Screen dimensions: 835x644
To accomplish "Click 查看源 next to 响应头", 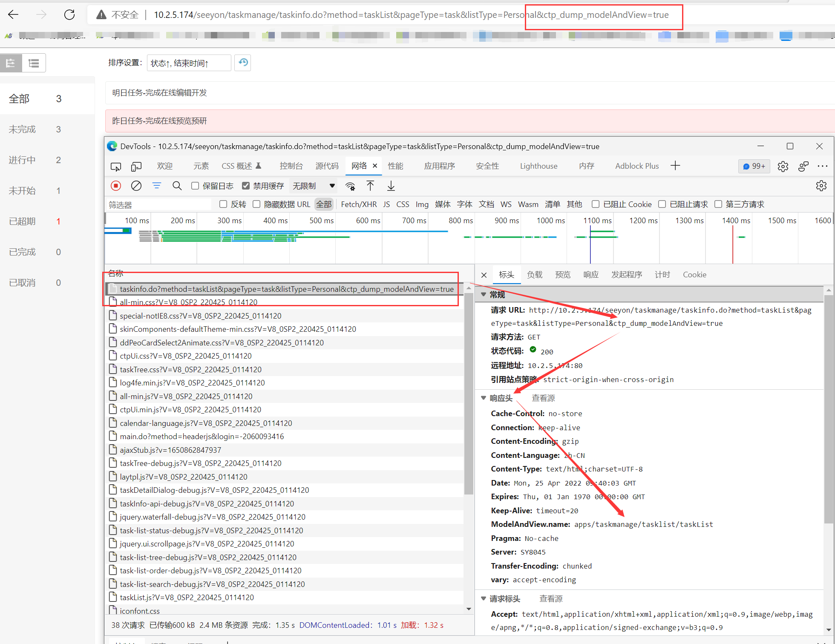I will (x=543, y=398).
